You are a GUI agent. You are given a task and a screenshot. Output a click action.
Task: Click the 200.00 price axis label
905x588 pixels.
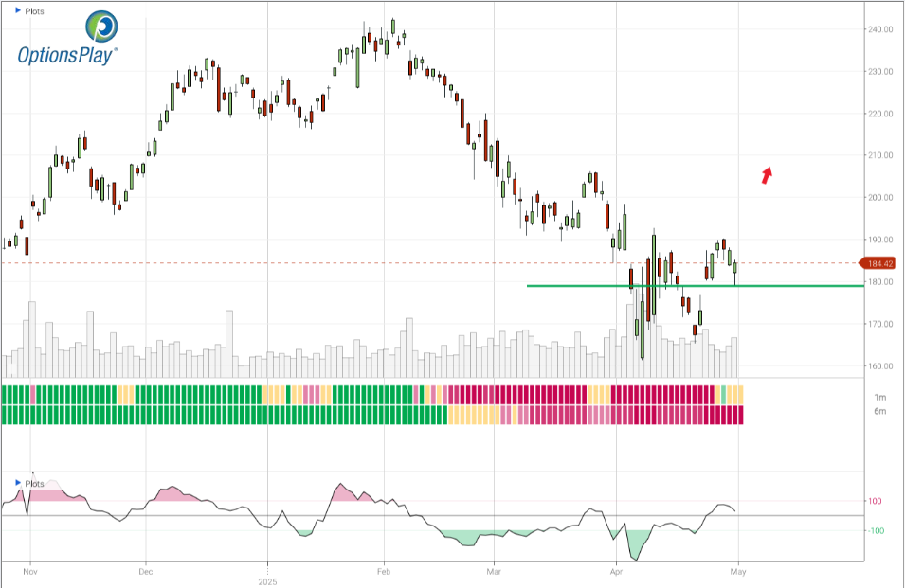[880, 197]
